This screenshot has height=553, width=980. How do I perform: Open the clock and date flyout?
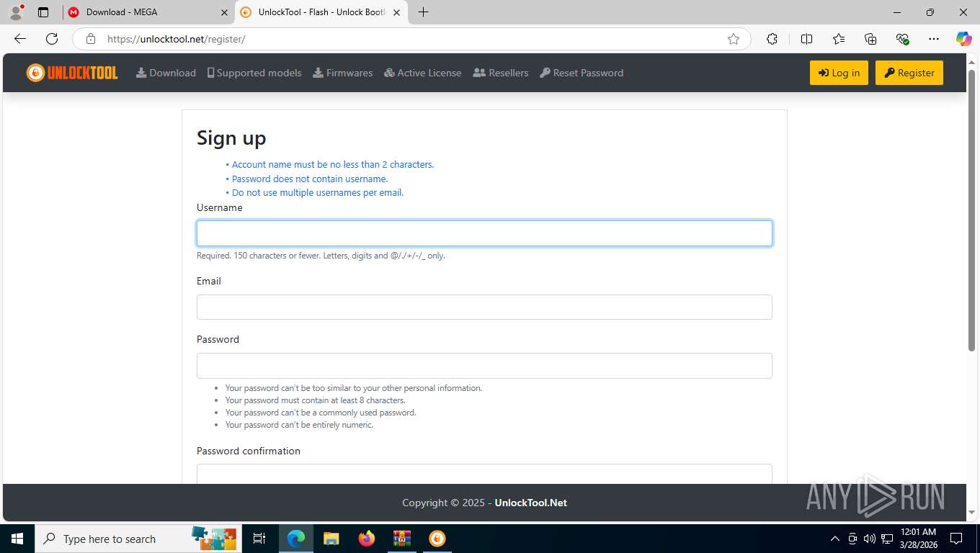918,539
